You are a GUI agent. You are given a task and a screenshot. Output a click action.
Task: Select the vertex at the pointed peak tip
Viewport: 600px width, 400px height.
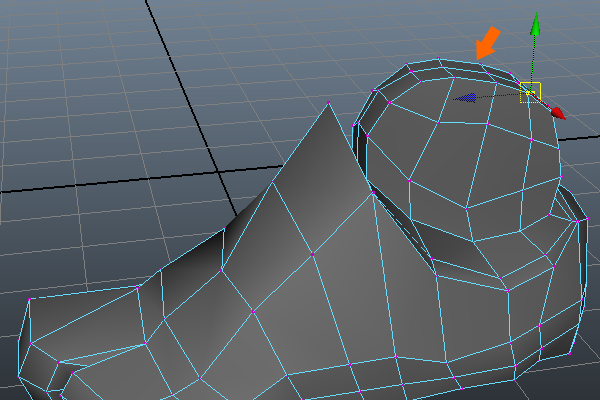click(329, 103)
